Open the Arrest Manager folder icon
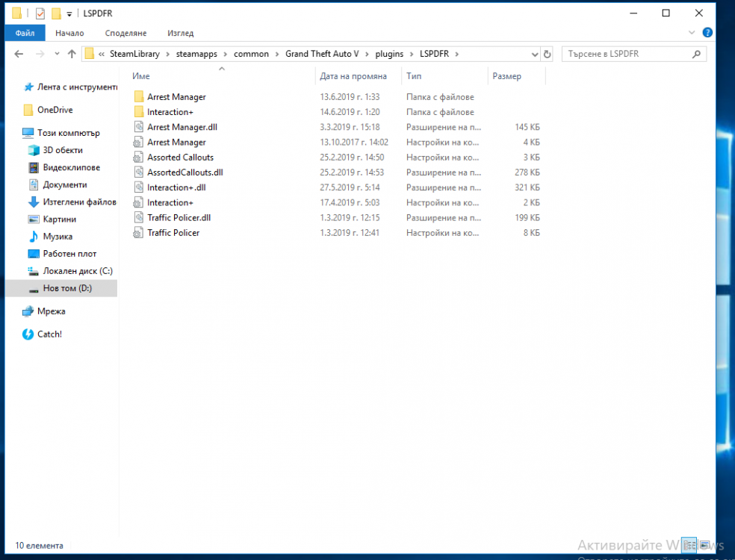This screenshot has height=560, width=735. point(138,97)
